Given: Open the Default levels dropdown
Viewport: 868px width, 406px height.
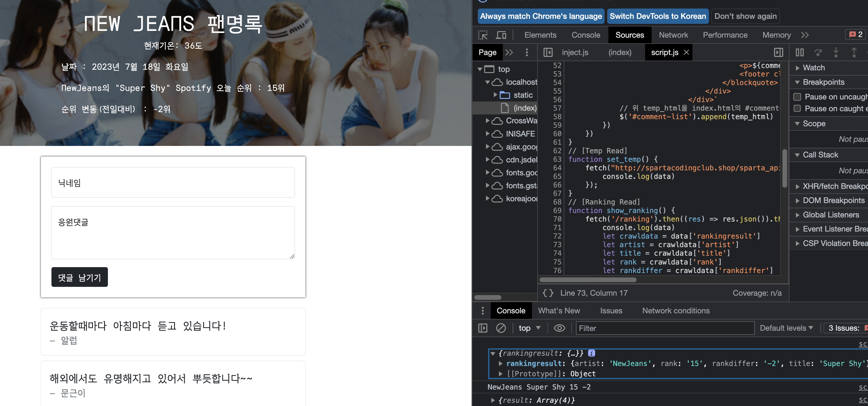Looking at the screenshot, I should (786, 328).
